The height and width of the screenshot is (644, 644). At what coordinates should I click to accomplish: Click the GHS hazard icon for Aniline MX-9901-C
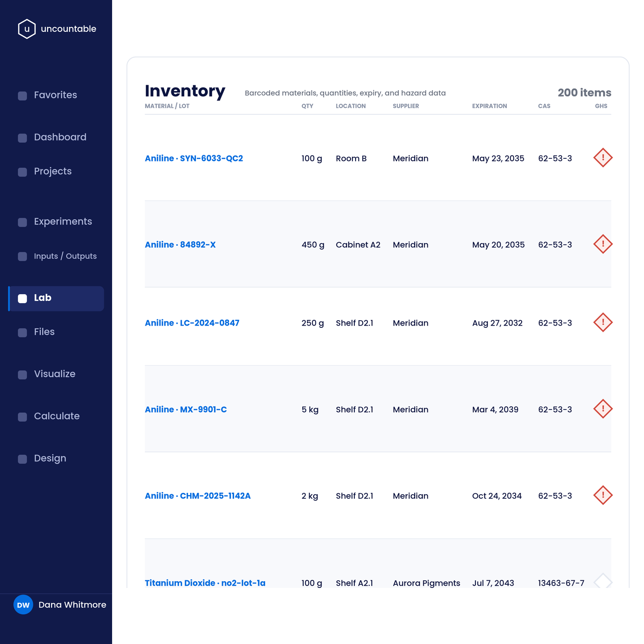[x=603, y=409]
